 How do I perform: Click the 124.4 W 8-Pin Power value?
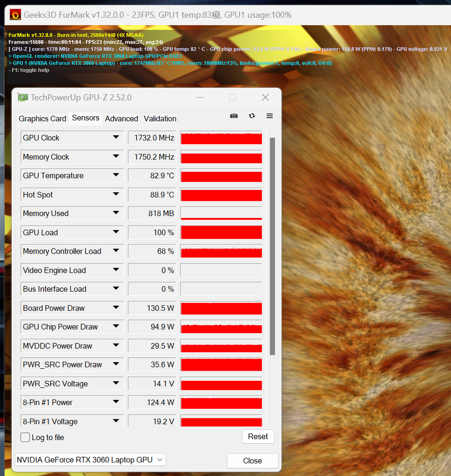(152, 402)
